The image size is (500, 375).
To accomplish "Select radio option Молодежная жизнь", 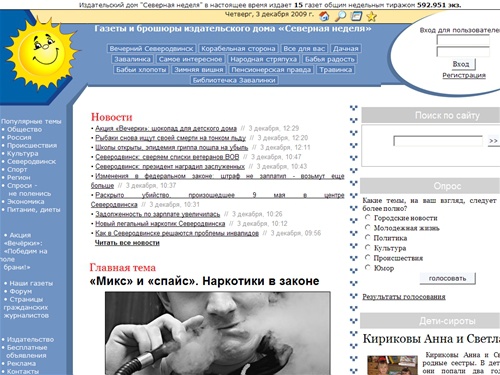I will click(x=368, y=227).
